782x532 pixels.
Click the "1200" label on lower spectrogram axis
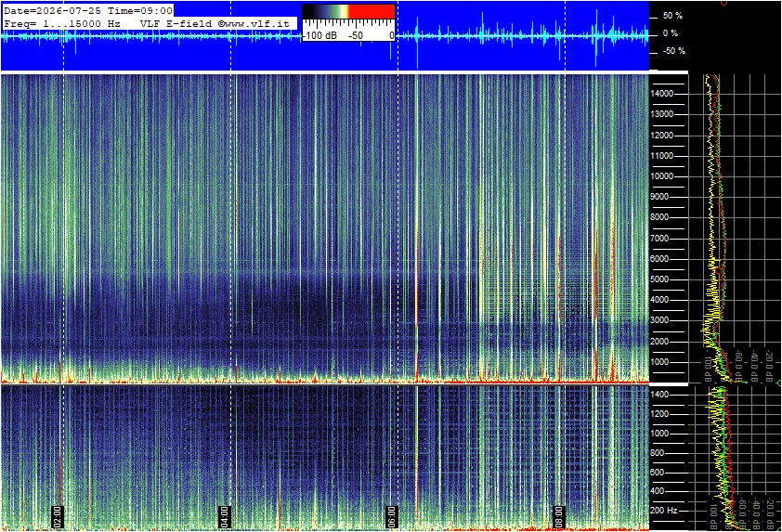click(659, 414)
